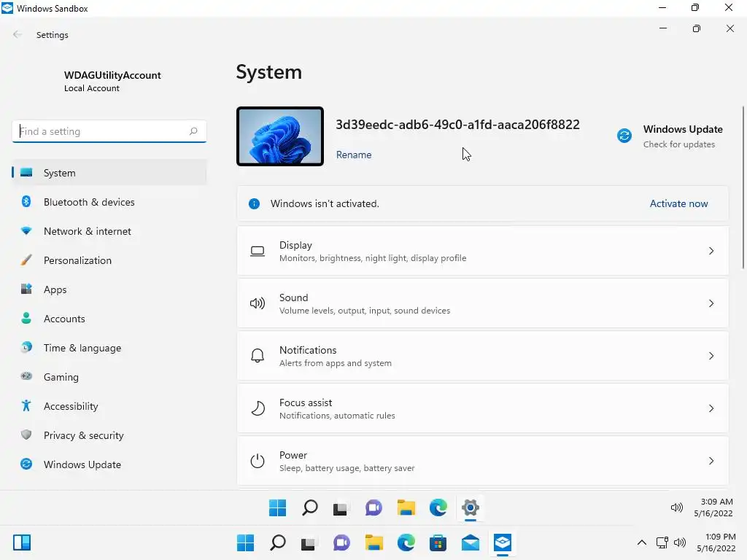Click the Personalization paintbrush icon
The width and height of the screenshot is (747, 560).
point(26,260)
